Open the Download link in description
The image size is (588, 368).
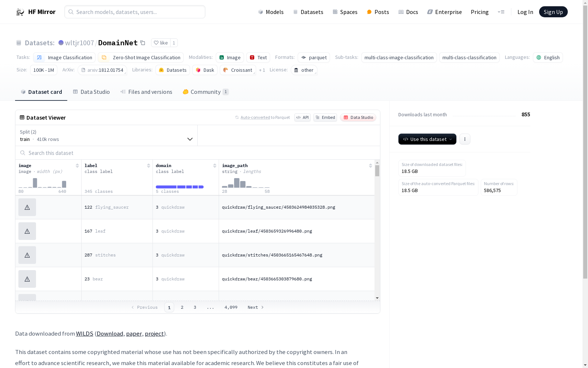110,333
